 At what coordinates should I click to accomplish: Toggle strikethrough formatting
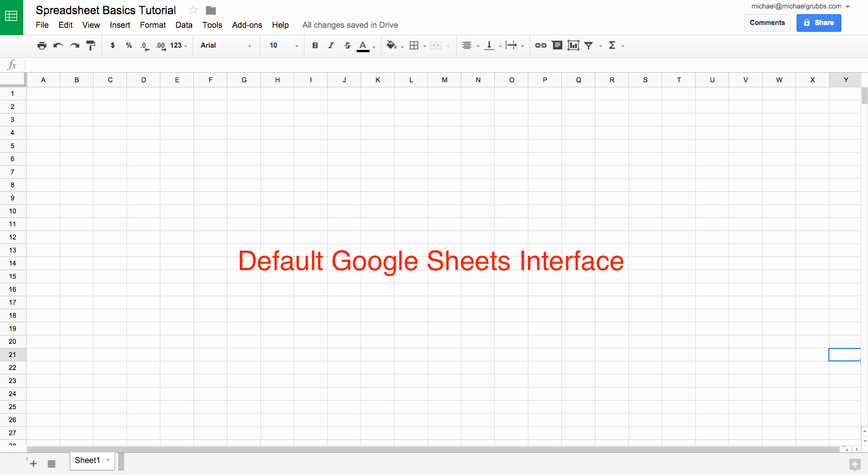348,45
